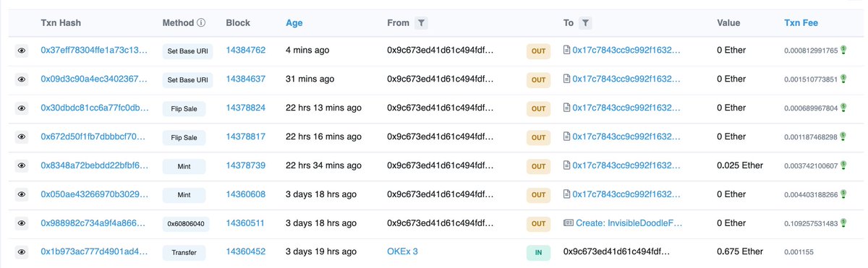Open block 14384637
Viewport: 868px width, 268px height.
coord(246,79)
